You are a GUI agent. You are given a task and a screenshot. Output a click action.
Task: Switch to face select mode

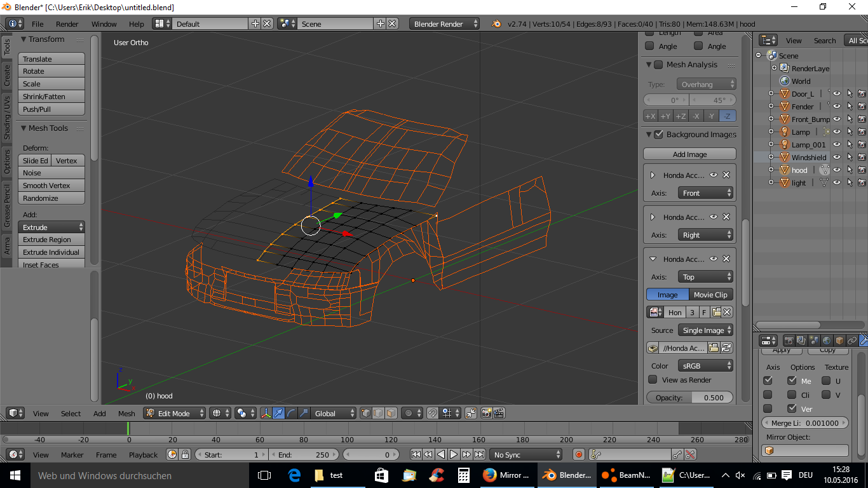pyautogui.click(x=391, y=413)
